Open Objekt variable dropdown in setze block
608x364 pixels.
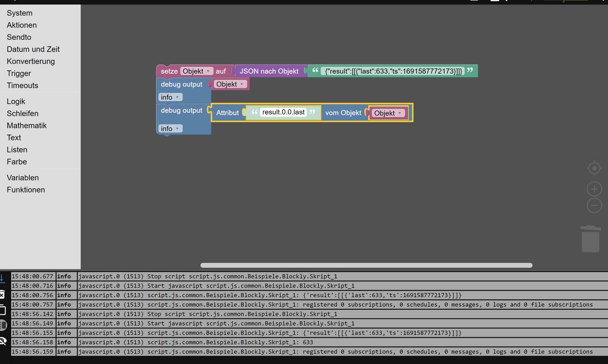click(x=197, y=71)
